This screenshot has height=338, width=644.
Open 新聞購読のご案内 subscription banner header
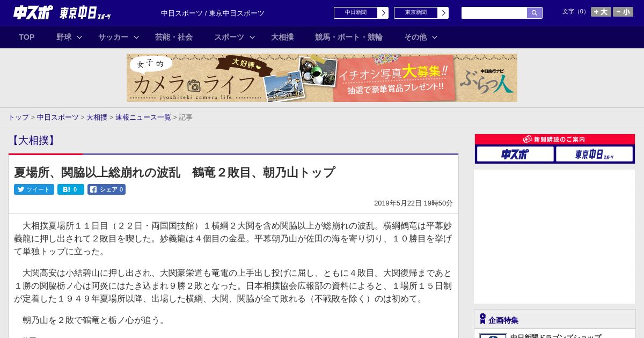coord(555,139)
